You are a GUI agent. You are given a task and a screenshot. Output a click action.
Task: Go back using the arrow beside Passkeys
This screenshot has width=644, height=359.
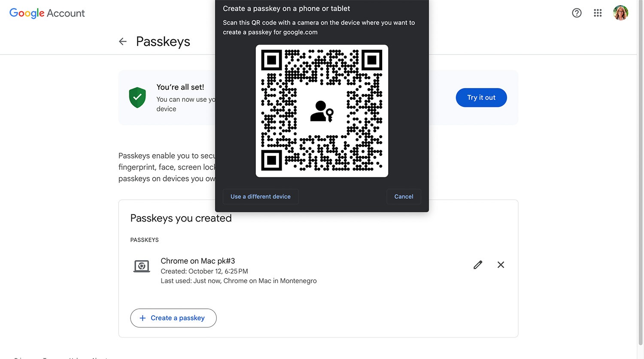[x=123, y=42]
